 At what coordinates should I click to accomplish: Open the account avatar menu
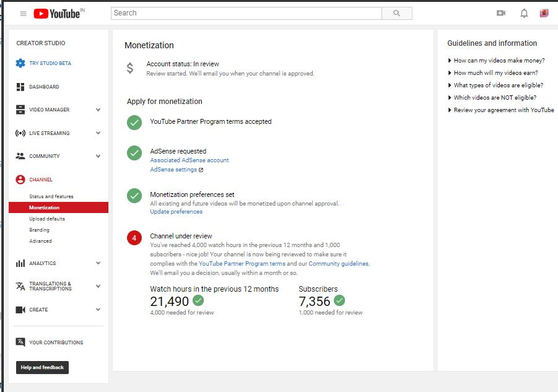pos(544,13)
